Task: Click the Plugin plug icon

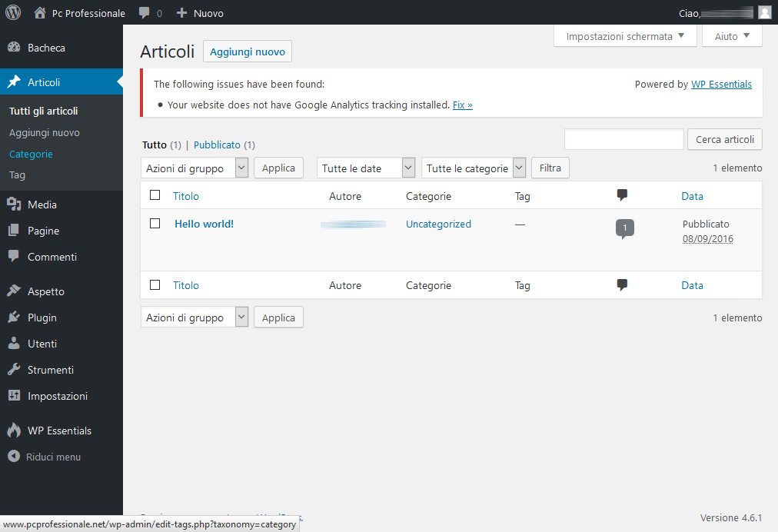Action: pyautogui.click(x=14, y=318)
